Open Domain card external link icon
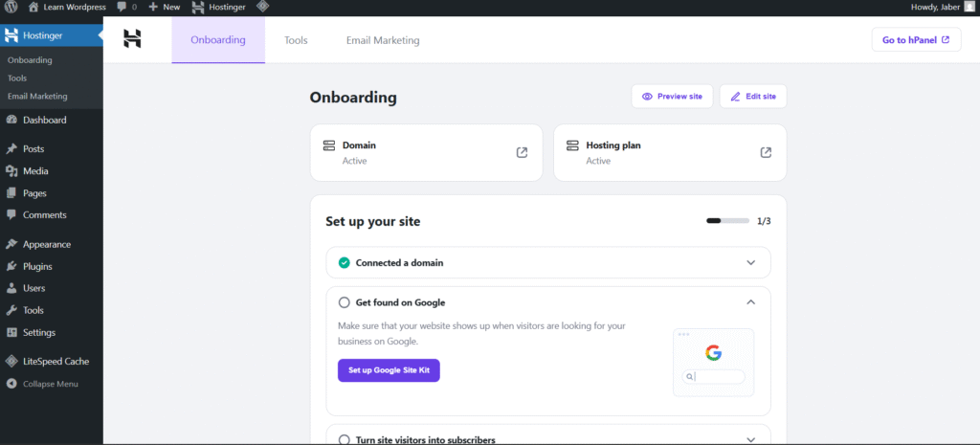 pyautogui.click(x=522, y=152)
